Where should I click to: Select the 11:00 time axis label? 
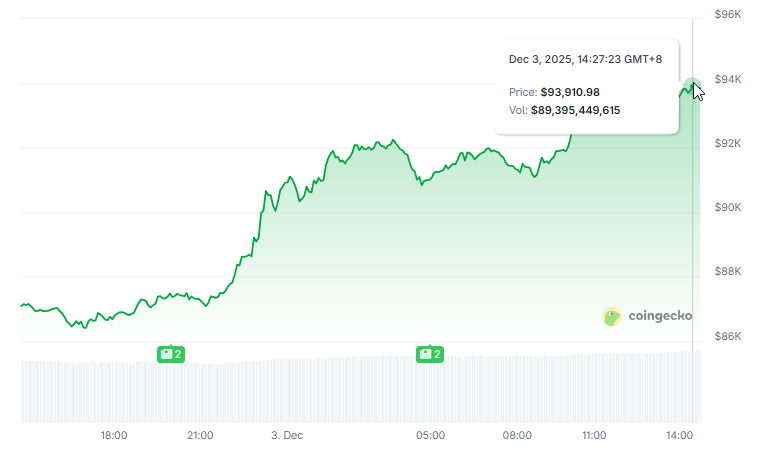point(594,436)
